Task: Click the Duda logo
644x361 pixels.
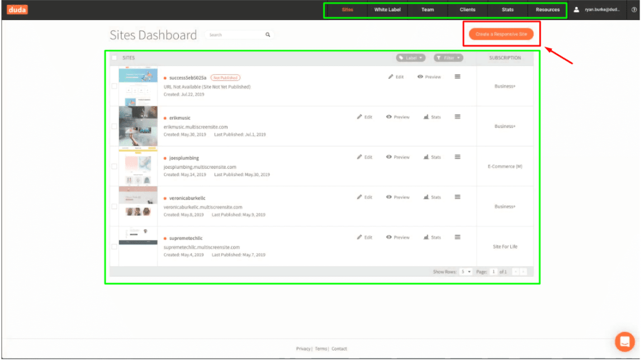Action: [x=17, y=9]
